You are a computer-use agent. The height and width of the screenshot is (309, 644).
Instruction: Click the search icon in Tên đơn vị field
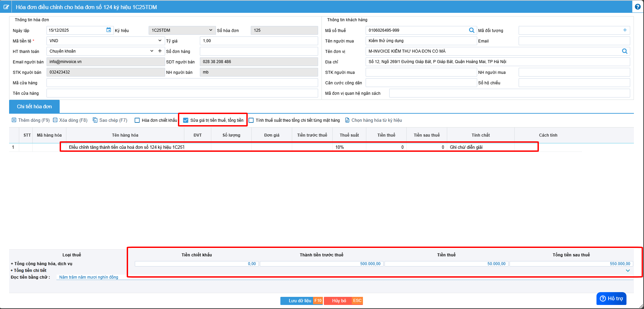(624, 51)
